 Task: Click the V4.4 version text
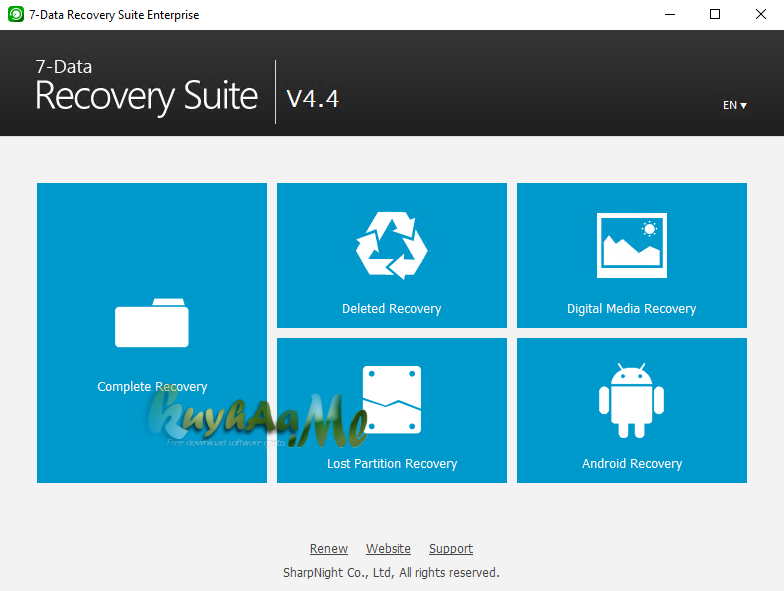312,98
